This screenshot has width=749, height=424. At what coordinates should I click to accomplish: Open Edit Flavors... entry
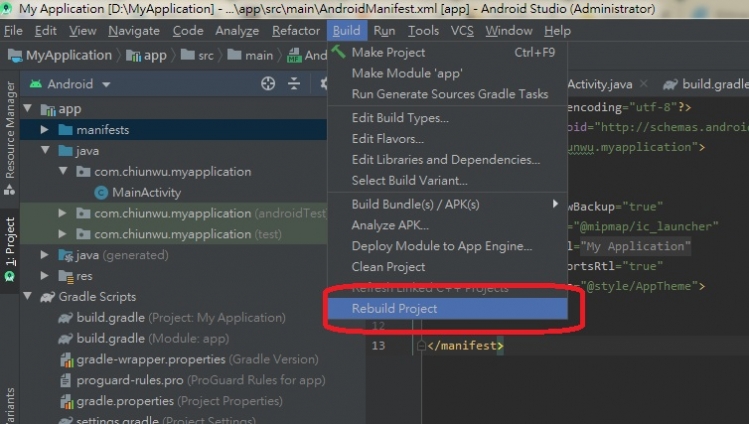(x=448, y=139)
